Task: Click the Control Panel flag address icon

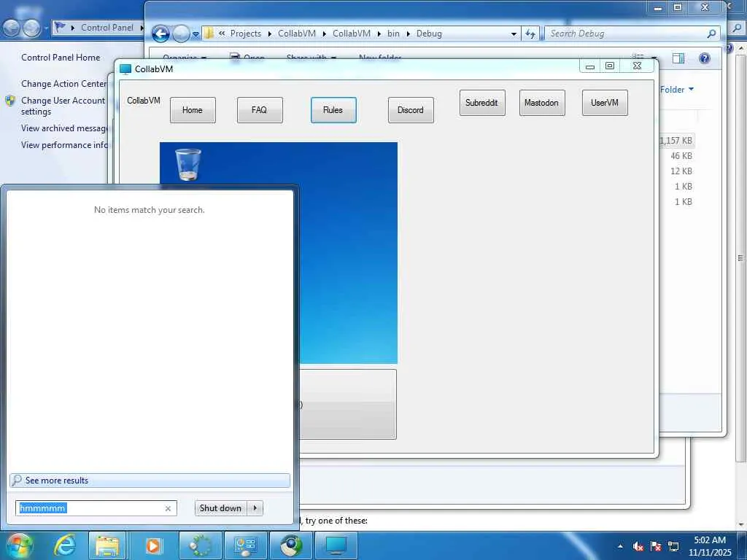Action: (60, 27)
